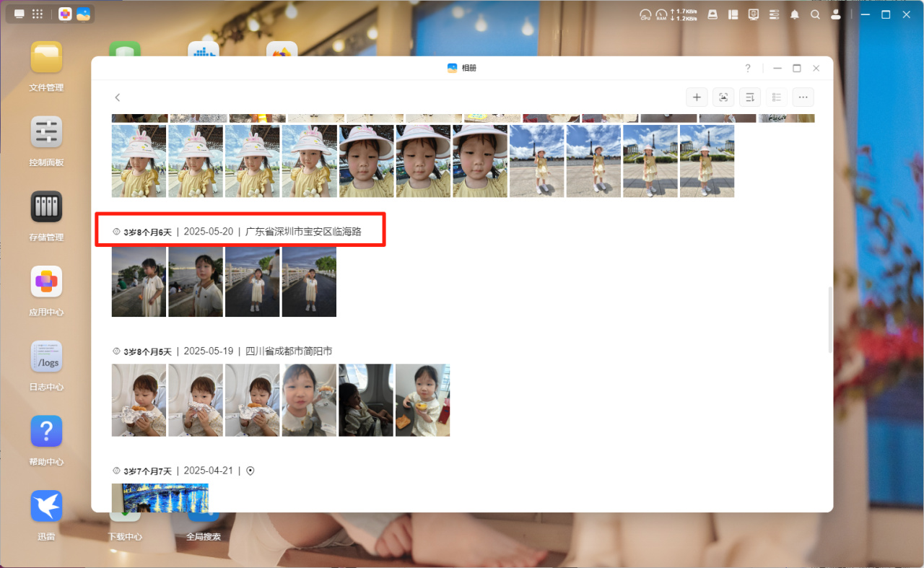Open the album help question mark
Image resolution: width=924 pixels, height=568 pixels.
click(x=748, y=68)
